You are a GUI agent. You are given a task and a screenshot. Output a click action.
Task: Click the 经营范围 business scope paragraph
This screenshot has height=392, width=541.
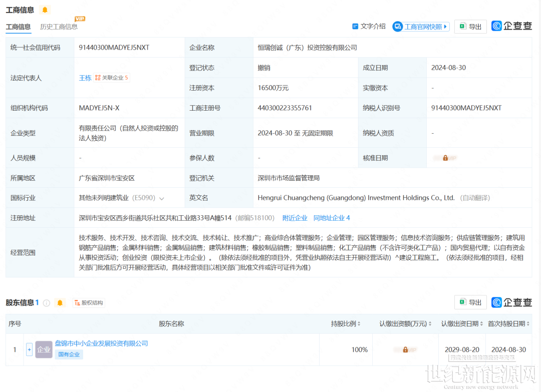click(302, 253)
